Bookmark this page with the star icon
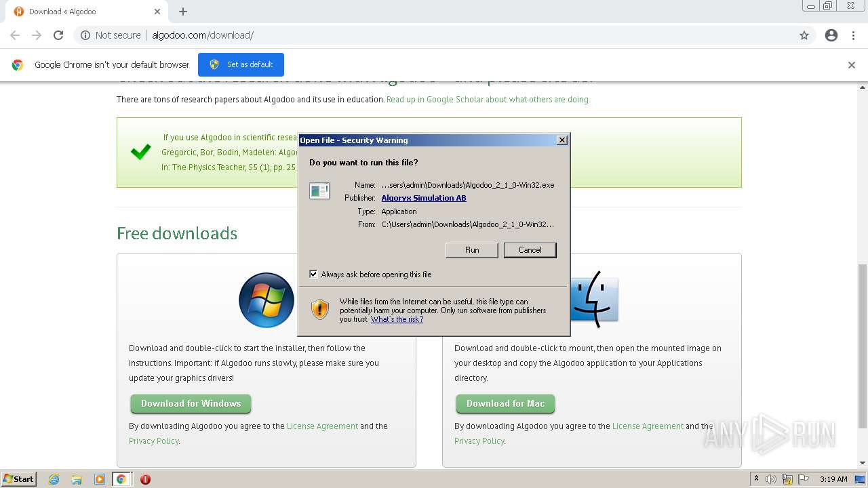Viewport: 868px width, 488px height. tap(804, 35)
